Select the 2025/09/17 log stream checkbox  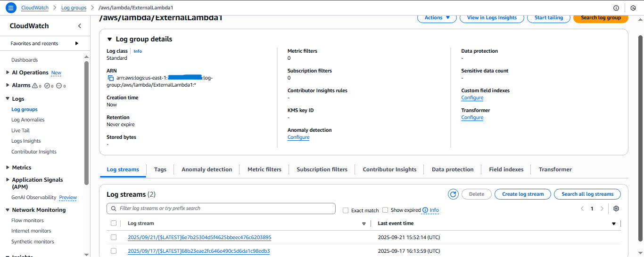[x=114, y=251]
